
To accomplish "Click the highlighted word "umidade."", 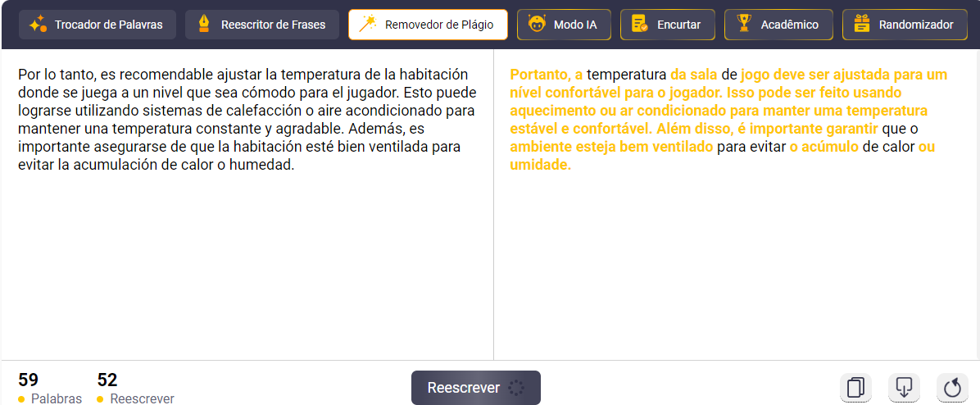I will click(540, 165).
